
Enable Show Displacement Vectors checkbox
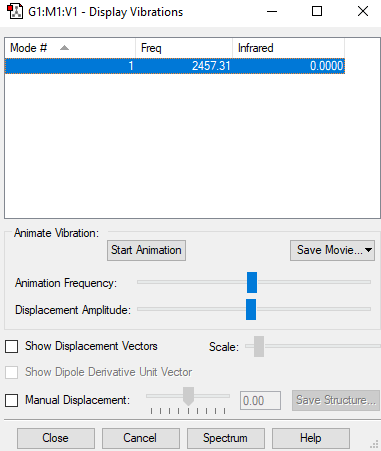coord(12,346)
